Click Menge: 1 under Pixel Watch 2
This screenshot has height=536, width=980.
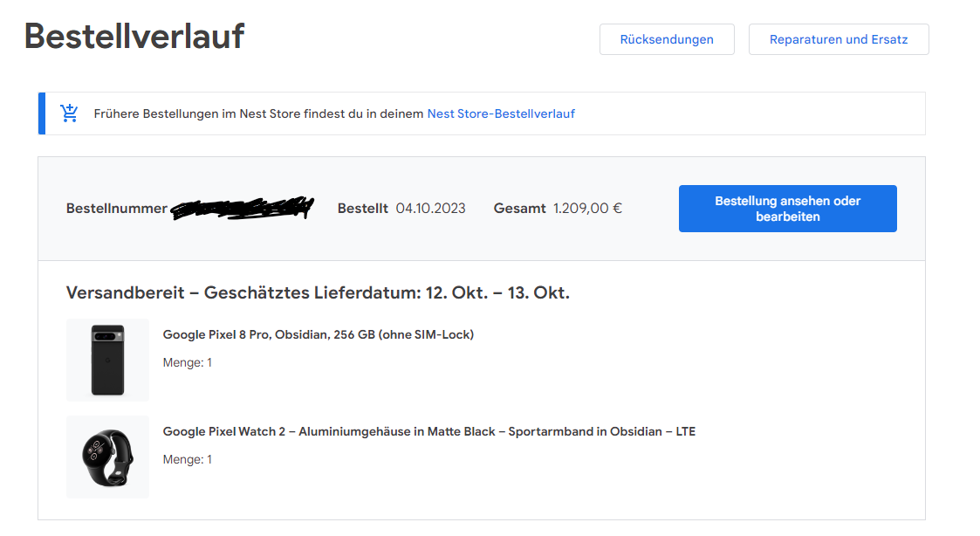tap(188, 460)
